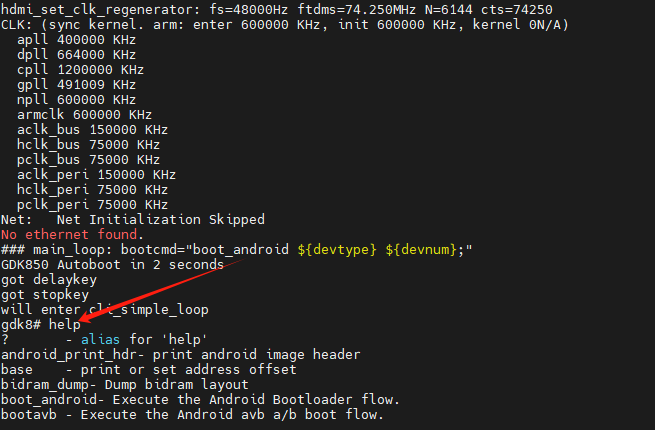Click the 'got stopkey' log line
Image resolution: width=655 pixels, height=430 pixels.
pyautogui.click(x=45, y=295)
